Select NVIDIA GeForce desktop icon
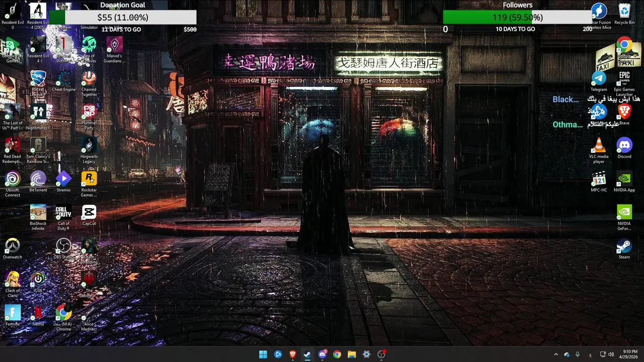The image size is (644, 362). click(624, 218)
